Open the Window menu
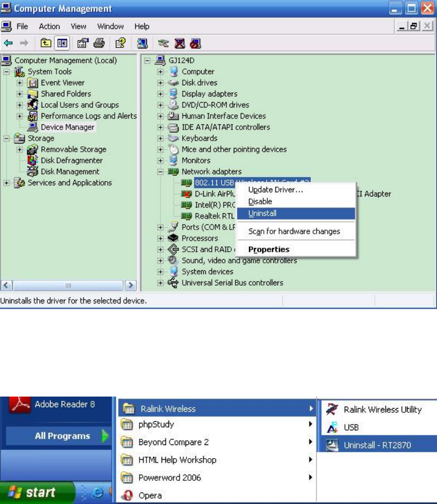 (110, 26)
